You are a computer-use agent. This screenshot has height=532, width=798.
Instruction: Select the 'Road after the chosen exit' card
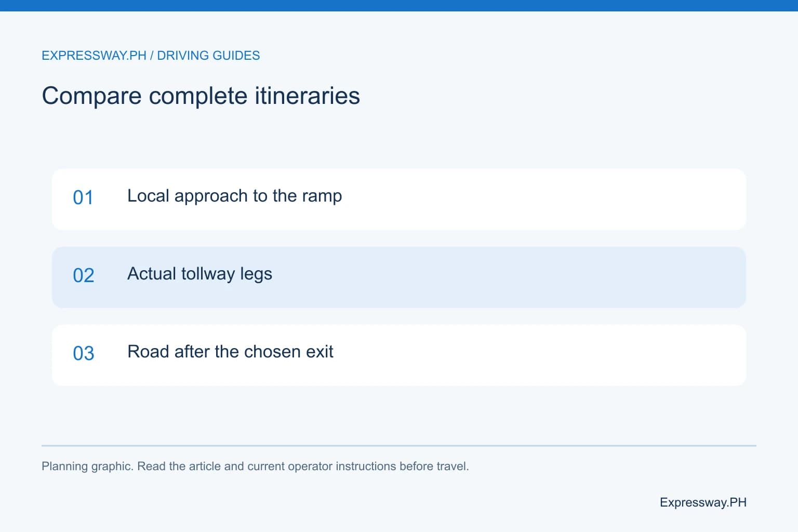399,355
